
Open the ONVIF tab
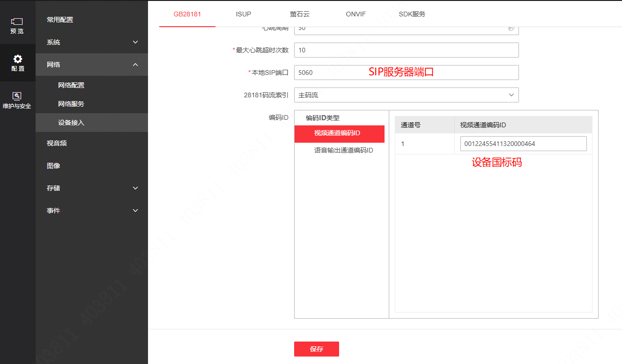tap(355, 14)
